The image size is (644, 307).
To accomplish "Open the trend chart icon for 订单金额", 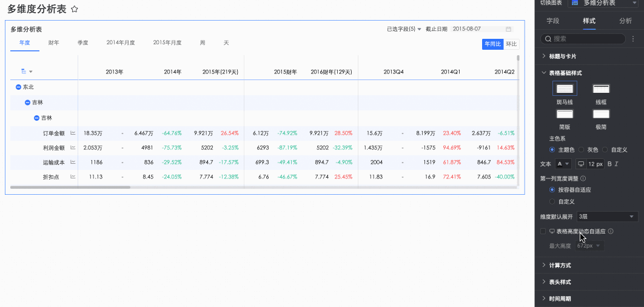I will point(73,133).
